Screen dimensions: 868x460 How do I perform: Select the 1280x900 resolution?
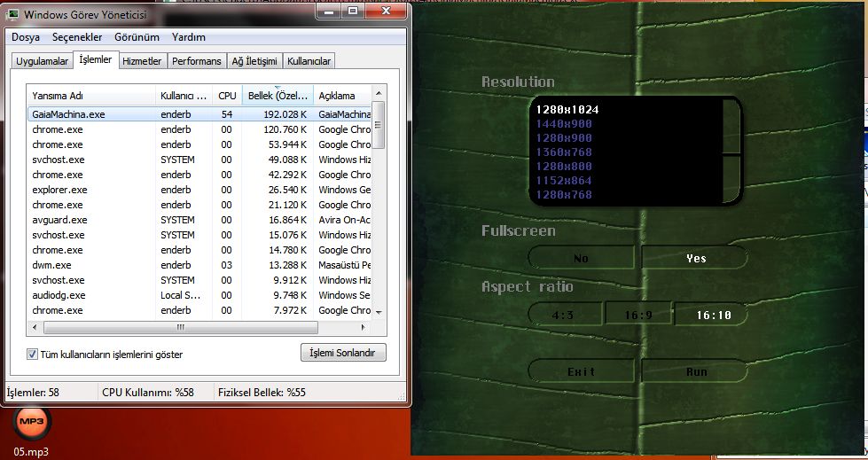pyautogui.click(x=564, y=138)
